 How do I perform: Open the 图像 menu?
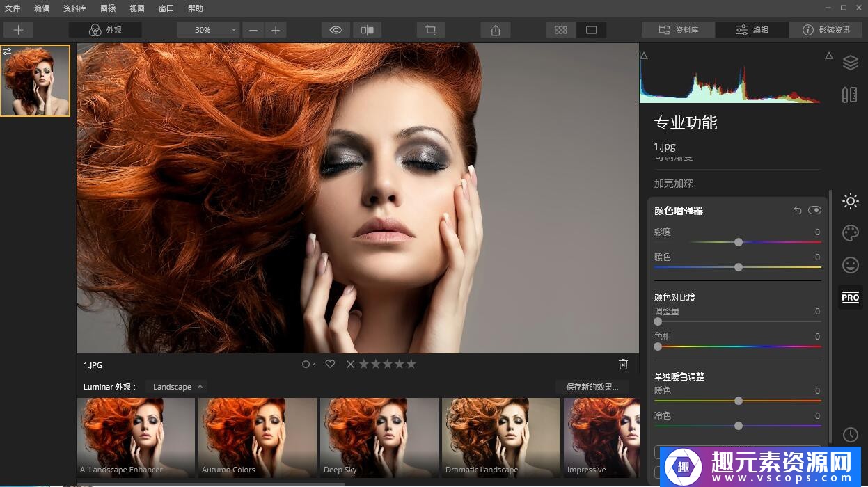(108, 8)
